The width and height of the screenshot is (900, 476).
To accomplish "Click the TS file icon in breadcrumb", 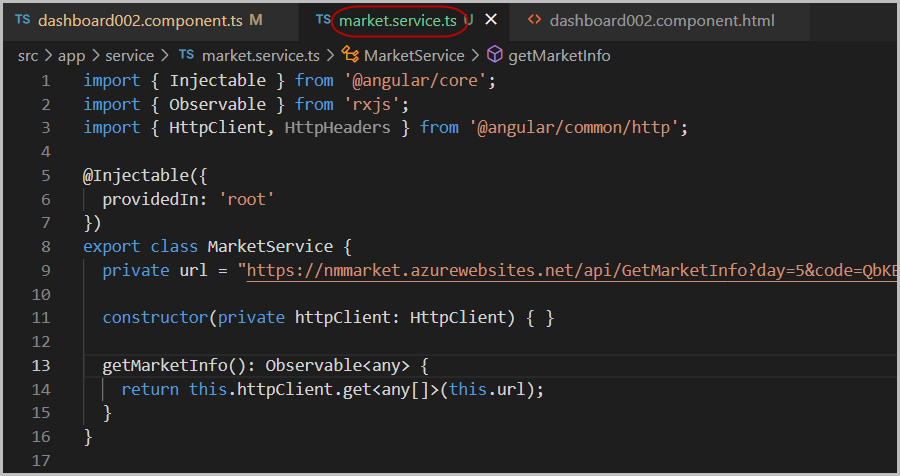I will (x=186, y=55).
